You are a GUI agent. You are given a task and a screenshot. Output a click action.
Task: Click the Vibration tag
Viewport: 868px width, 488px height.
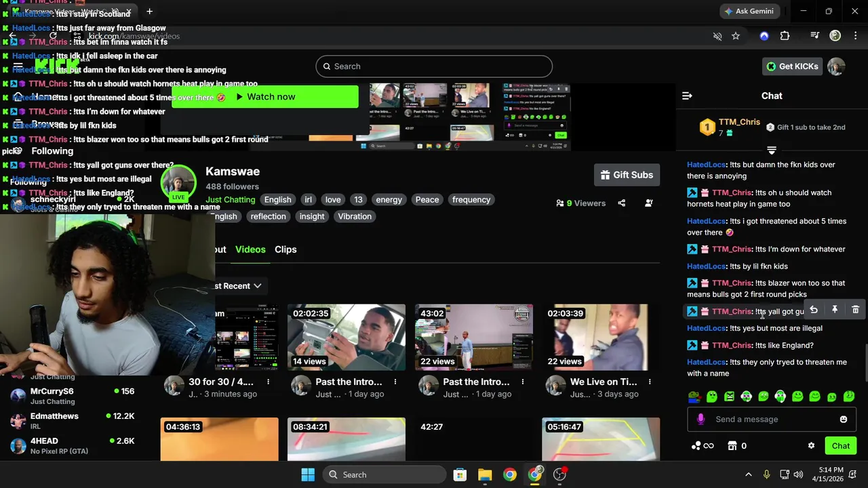tap(355, 217)
